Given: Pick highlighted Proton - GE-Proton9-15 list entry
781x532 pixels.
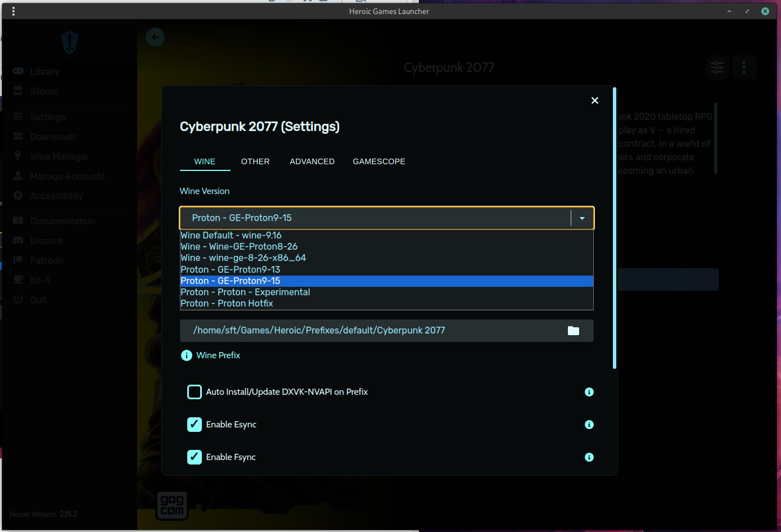Looking at the screenshot, I should 386,281.
